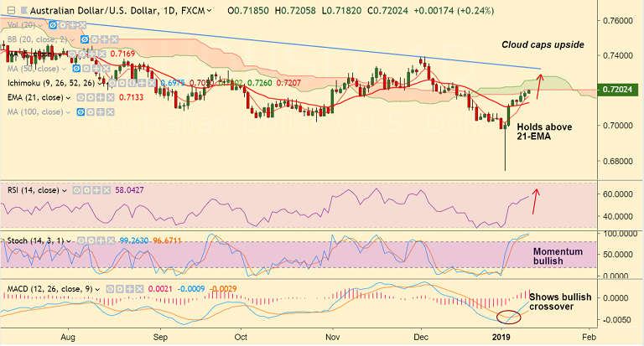The image size is (644, 346).
Task: Remove the EMA (21, close) indicator
Action: coord(110,98)
